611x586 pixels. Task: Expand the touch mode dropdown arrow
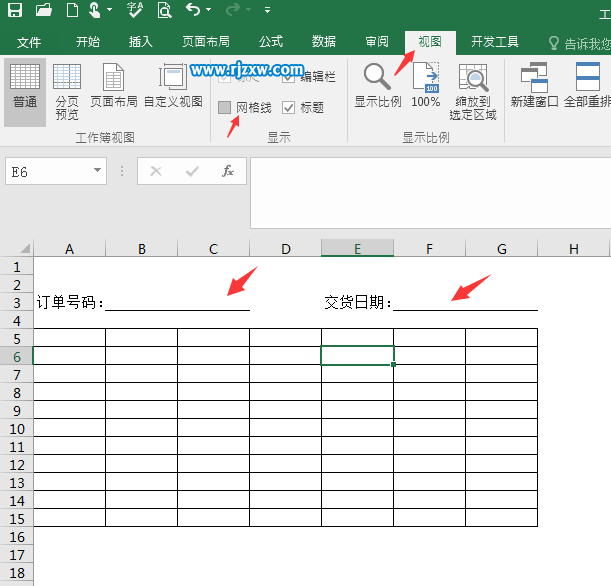tap(109, 10)
